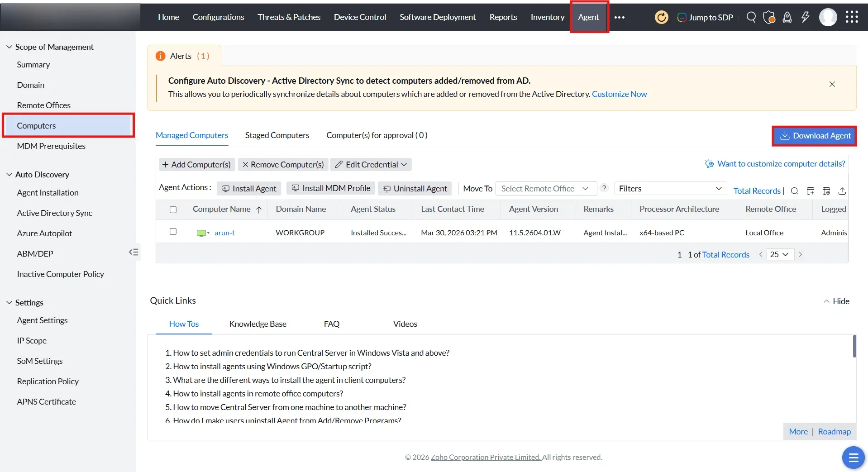The image size is (868, 472).
Task: Go to the previous page of records
Action: [x=761, y=254]
